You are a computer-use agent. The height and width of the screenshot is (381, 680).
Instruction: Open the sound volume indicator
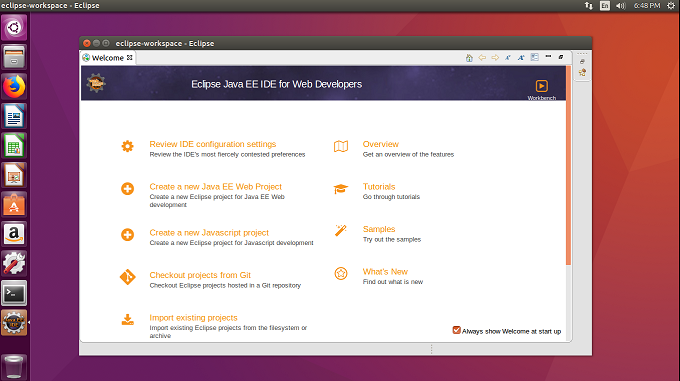(x=620, y=6)
